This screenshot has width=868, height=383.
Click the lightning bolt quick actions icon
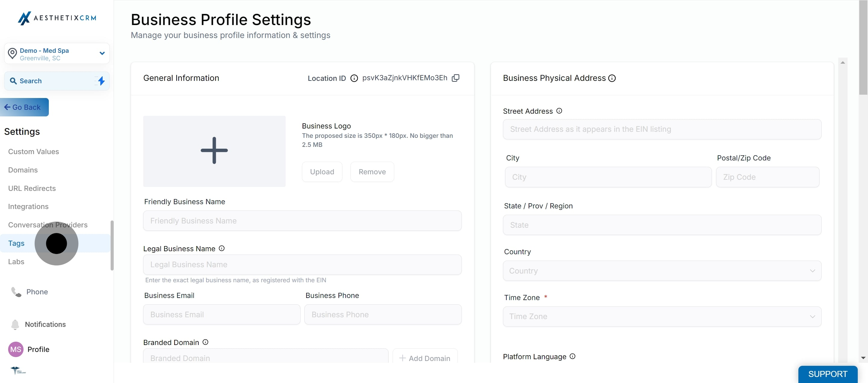pyautogui.click(x=101, y=81)
